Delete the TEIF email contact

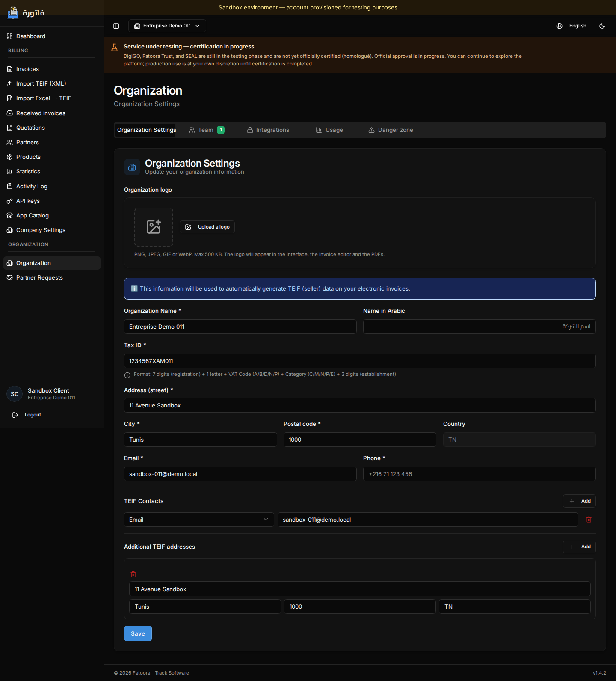tap(589, 520)
